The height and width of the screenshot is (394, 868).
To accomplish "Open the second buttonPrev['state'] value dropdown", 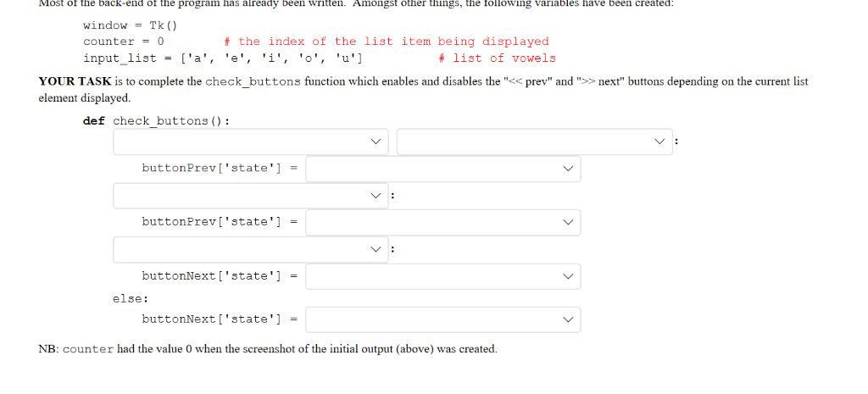I will tap(442, 223).
